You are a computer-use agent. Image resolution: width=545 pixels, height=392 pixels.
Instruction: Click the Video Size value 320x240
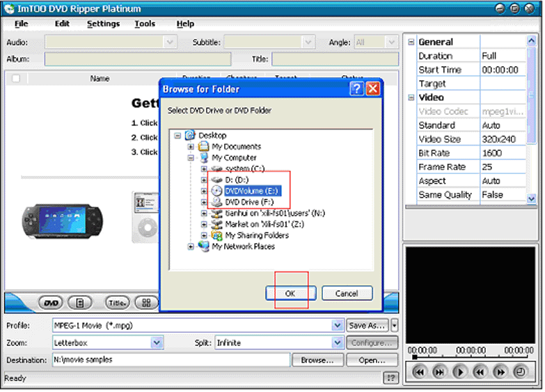[504, 140]
